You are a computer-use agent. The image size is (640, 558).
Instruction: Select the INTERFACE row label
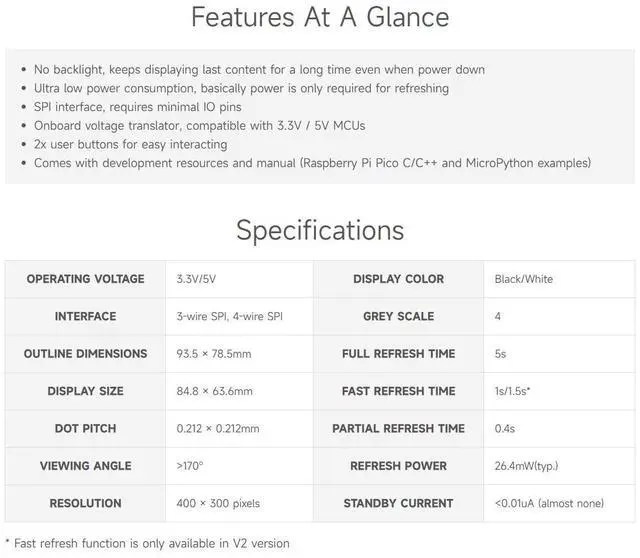85,316
